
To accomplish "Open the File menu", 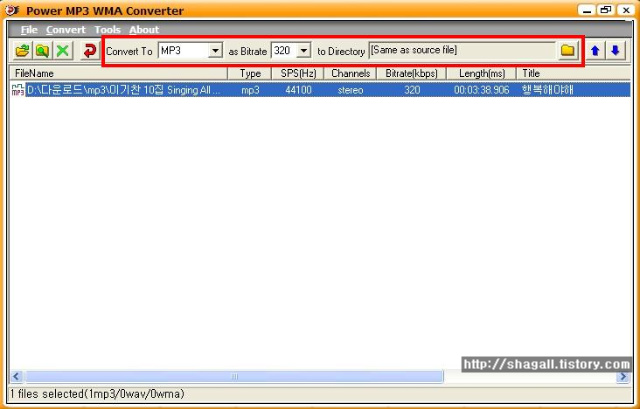I will [x=29, y=30].
